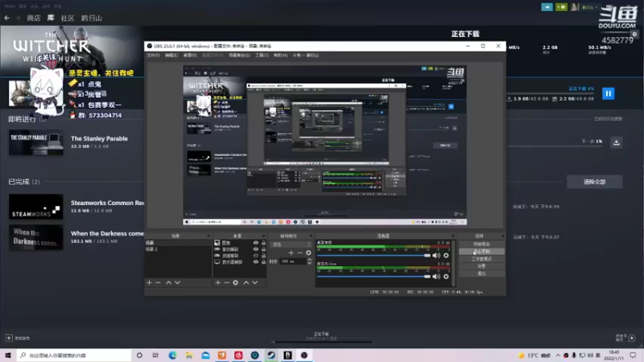Toggle lock of the 图像 source
Image resolution: width=644 pixels, height=362 pixels.
click(264, 243)
